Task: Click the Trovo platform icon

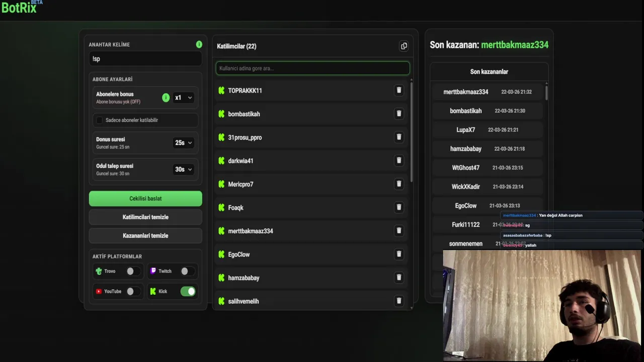Action: click(99, 271)
